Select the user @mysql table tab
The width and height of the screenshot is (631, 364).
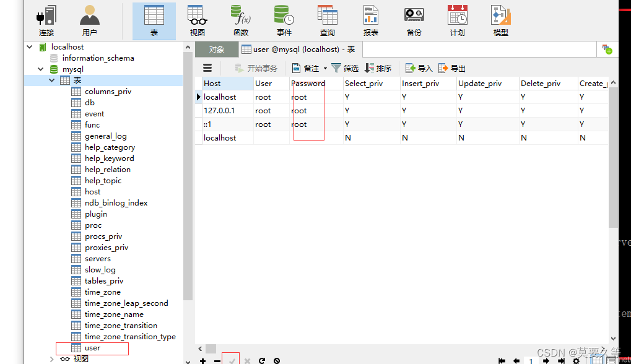click(x=298, y=49)
